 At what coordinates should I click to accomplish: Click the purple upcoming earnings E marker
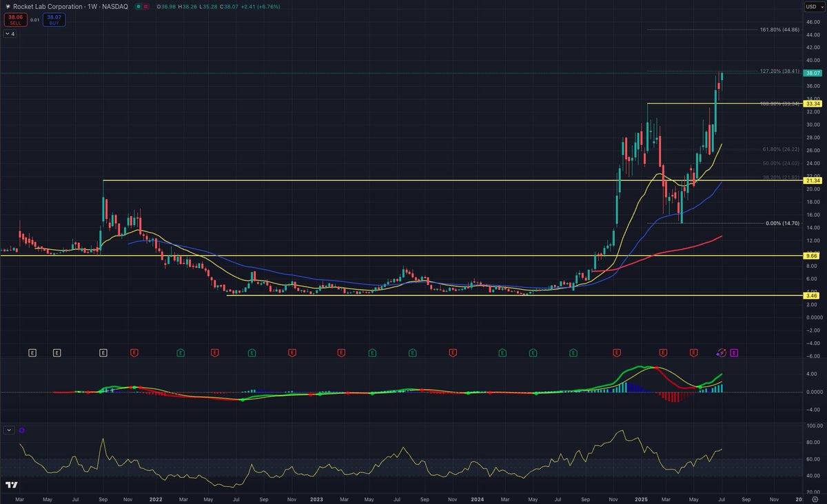point(734,353)
